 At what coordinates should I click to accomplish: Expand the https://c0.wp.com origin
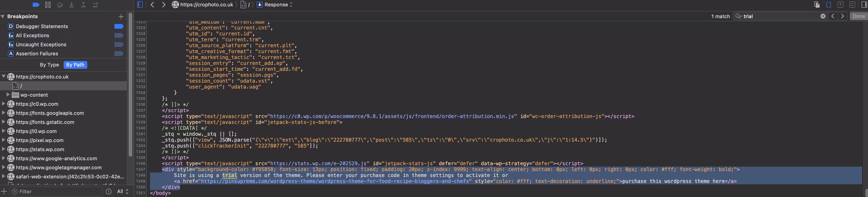(3, 104)
